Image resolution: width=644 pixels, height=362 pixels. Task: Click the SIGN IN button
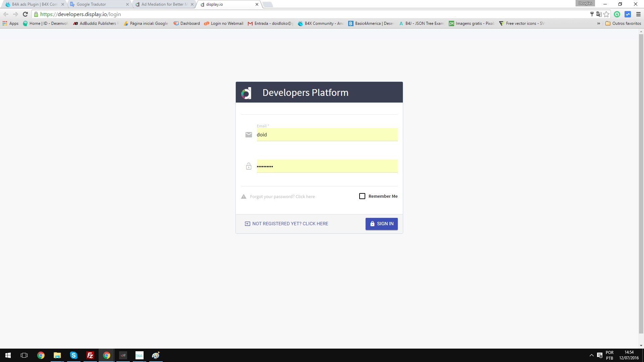[381, 224]
